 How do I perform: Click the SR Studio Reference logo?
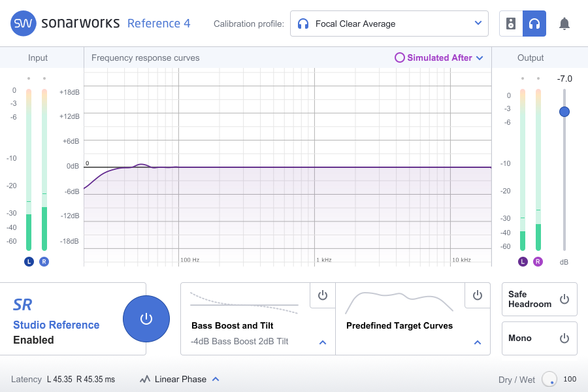tap(23, 304)
